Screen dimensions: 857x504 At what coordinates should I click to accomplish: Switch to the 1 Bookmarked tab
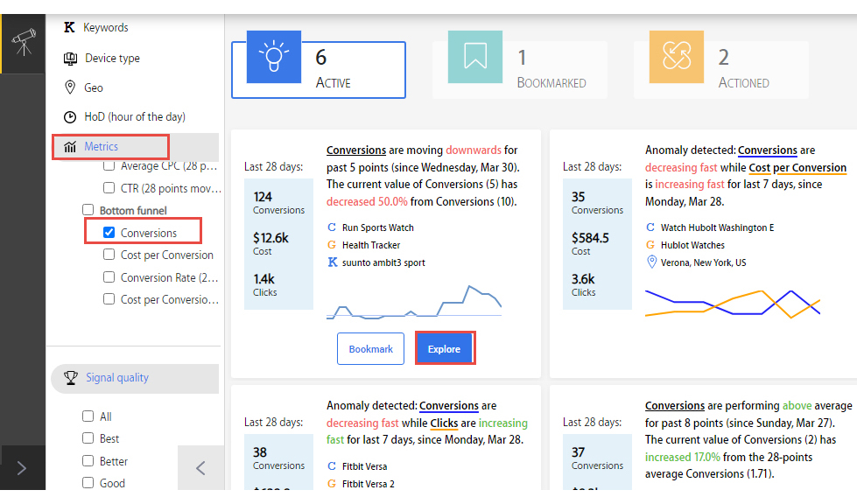coord(520,69)
